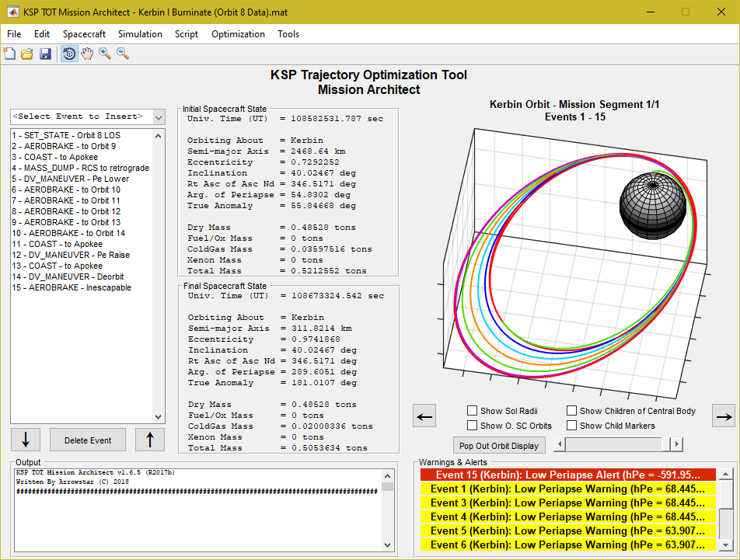Go to next mission segment arrow
Image resolution: width=740 pixels, height=560 pixels.
[x=724, y=416]
